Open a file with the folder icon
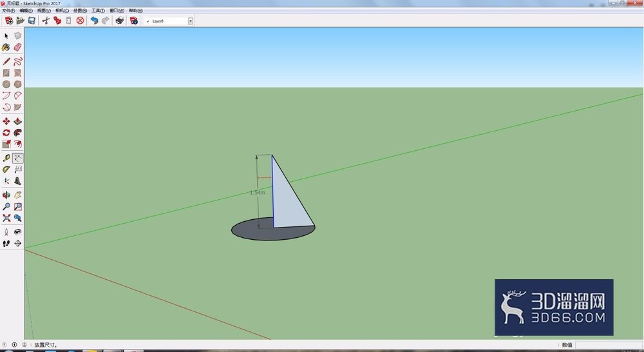Viewport: 644px width, 352px height. click(x=20, y=21)
